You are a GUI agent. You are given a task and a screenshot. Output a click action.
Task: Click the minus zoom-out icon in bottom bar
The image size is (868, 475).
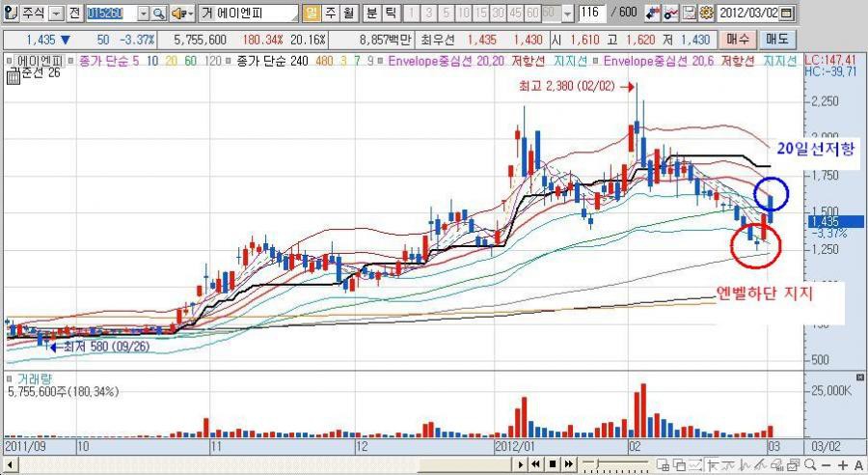pos(827,465)
